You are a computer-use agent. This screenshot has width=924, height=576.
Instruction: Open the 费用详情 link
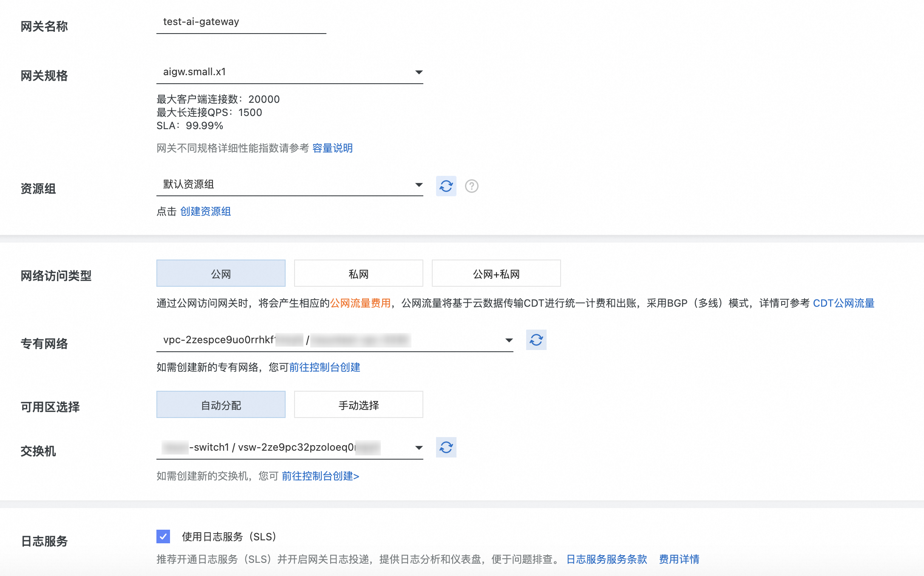point(679,559)
